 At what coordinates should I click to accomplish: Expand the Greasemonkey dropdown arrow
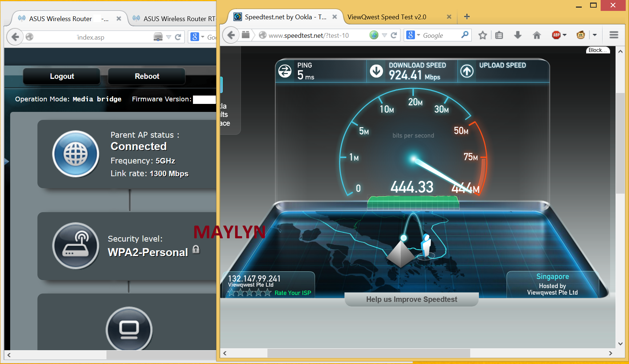coord(594,35)
